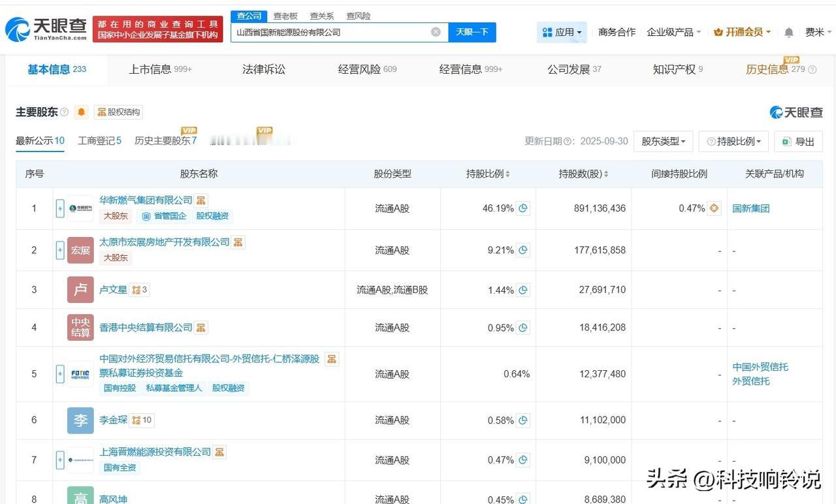Click the 卢文星 related-companies badge showing 3
Image resolution: width=836 pixels, height=504 pixels.
tap(140, 290)
